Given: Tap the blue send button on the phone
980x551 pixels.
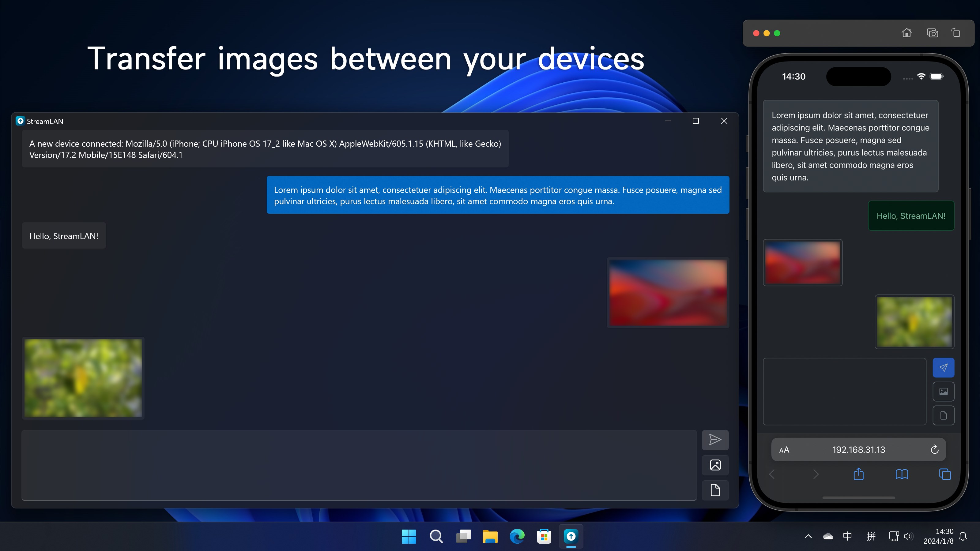Looking at the screenshot, I should 943,368.
